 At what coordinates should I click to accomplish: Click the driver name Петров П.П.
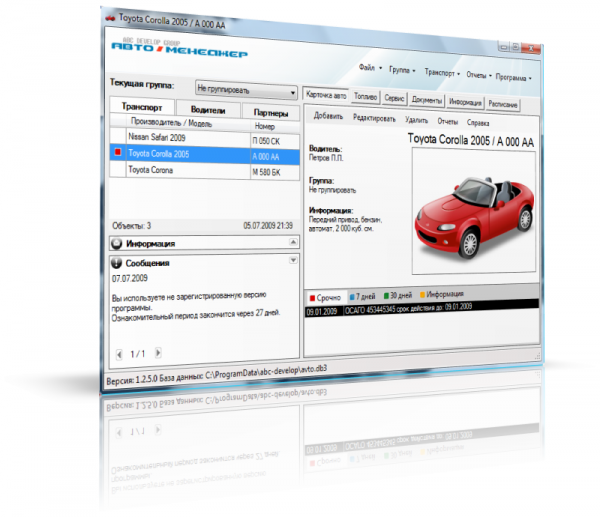(x=326, y=158)
